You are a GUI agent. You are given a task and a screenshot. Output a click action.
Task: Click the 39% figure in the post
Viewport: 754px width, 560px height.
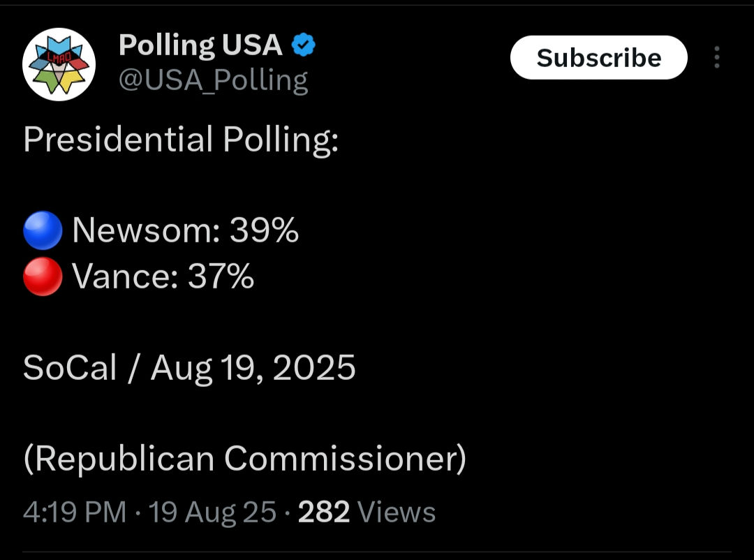pyautogui.click(x=264, y=230)
